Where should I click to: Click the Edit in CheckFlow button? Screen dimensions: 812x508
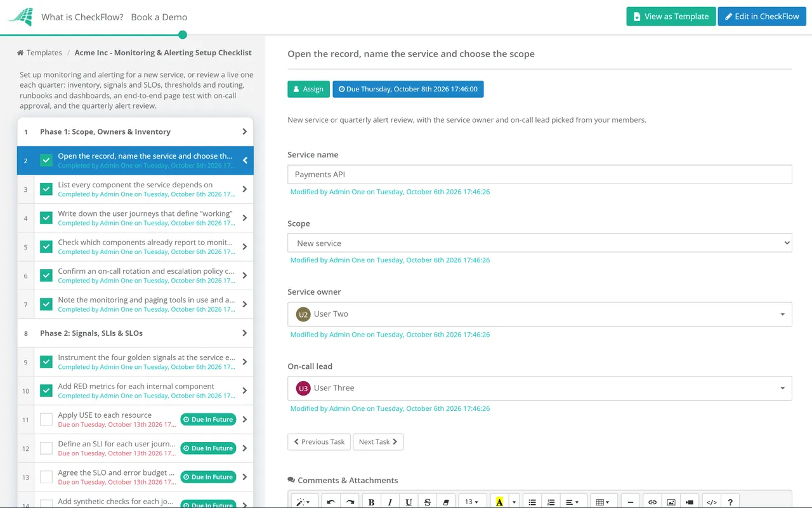(762, 17)
